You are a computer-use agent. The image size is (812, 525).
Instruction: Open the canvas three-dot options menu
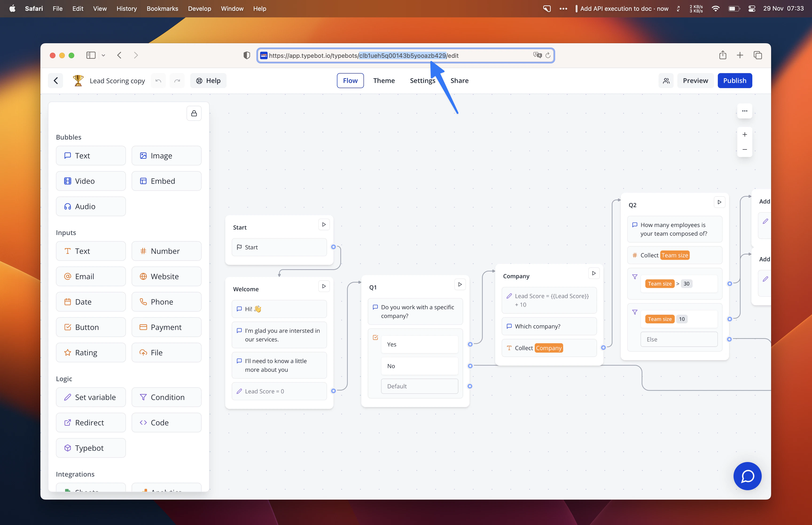point(745,111)
